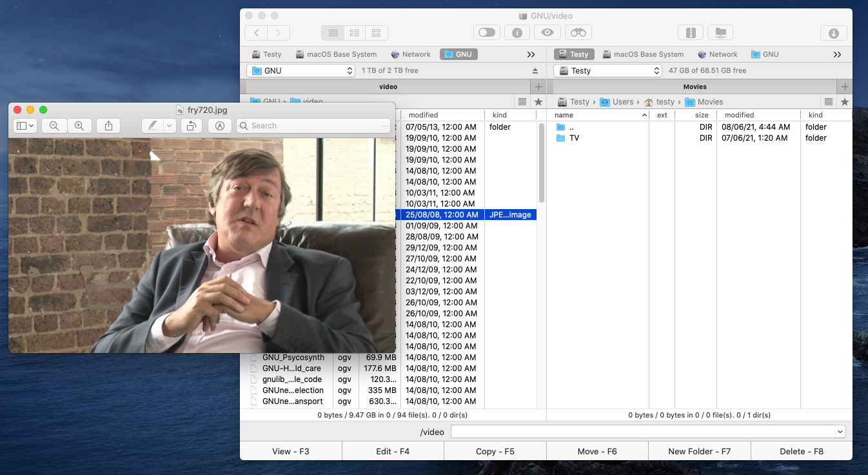Switch to icon grid view mode
The height and width of the screenshot is (475, 868).
[376, 33]
